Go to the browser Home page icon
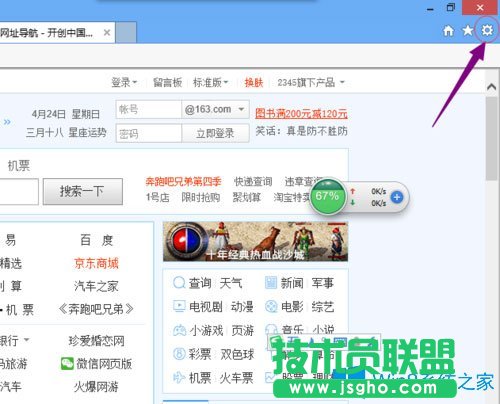 pos(448,31)
